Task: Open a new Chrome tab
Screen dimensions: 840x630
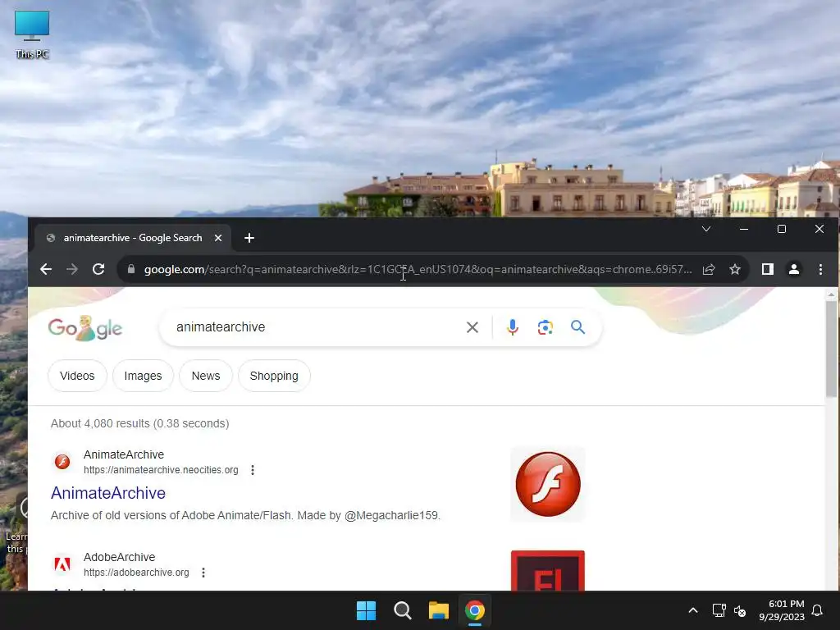Action: tap(249, 238)
